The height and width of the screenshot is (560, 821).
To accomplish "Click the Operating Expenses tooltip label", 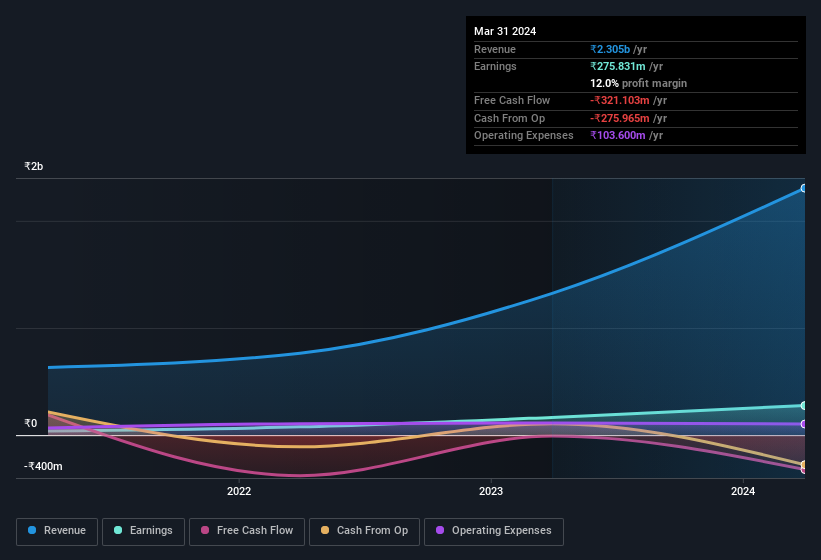I will (x=524, y=135).
